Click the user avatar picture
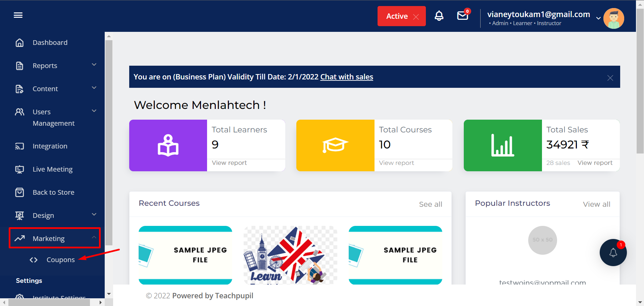Screen dimensions: 644x306 pyautogui.click(x=613, y=18)
